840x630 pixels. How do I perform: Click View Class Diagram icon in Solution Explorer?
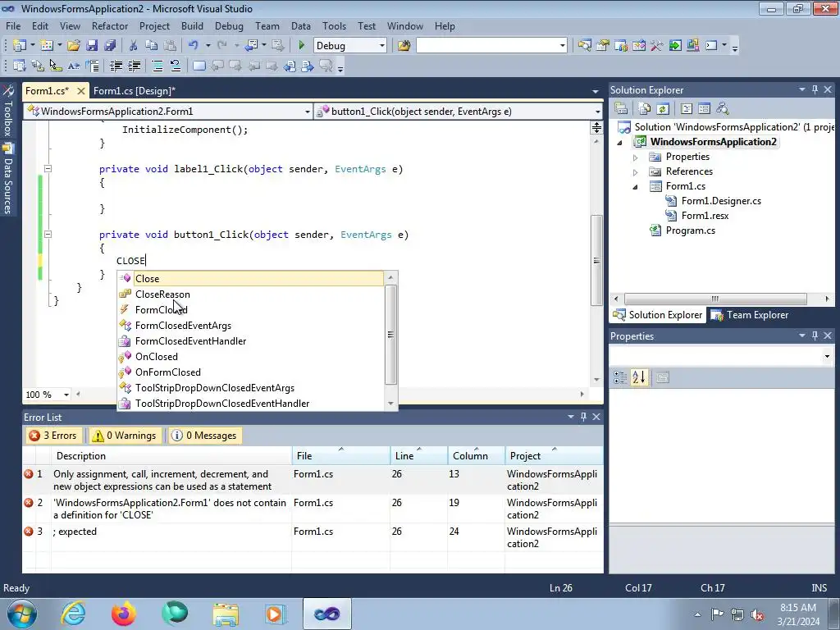click(723, 109)
